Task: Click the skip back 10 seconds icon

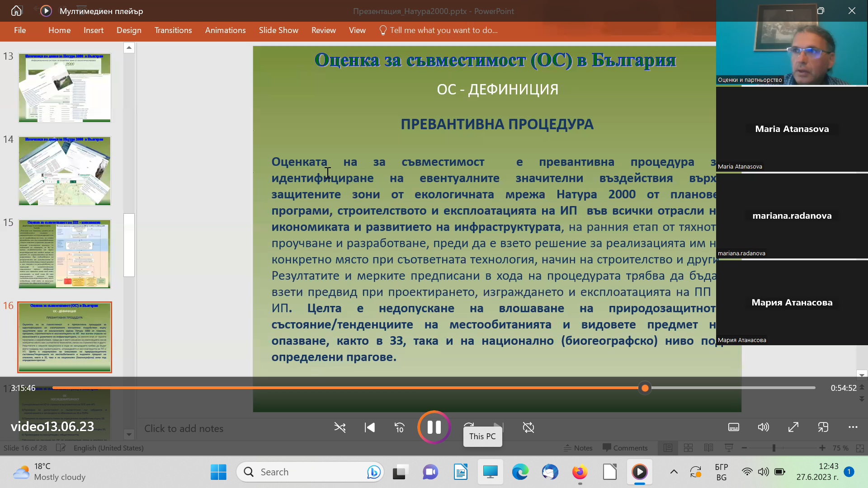Action: [400, 427]
